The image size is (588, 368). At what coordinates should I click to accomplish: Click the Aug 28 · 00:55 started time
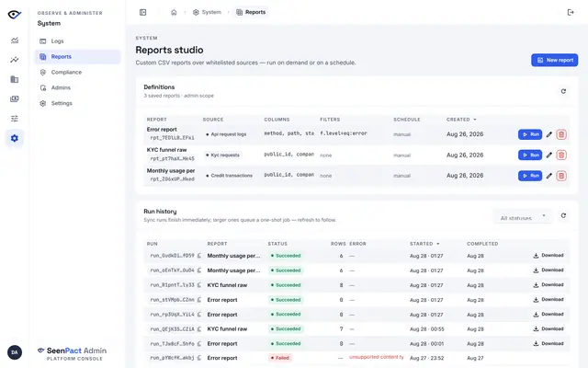click(x=426, y=329)
